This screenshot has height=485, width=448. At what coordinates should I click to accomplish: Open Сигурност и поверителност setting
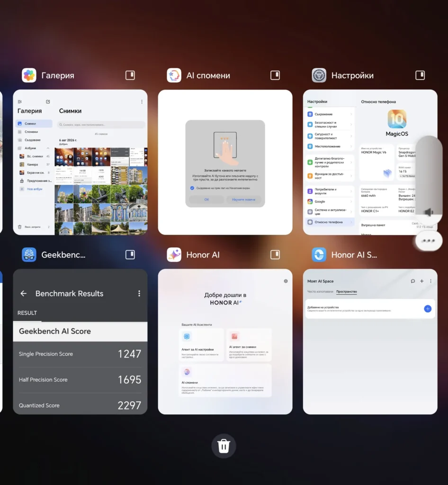(330, 136)
